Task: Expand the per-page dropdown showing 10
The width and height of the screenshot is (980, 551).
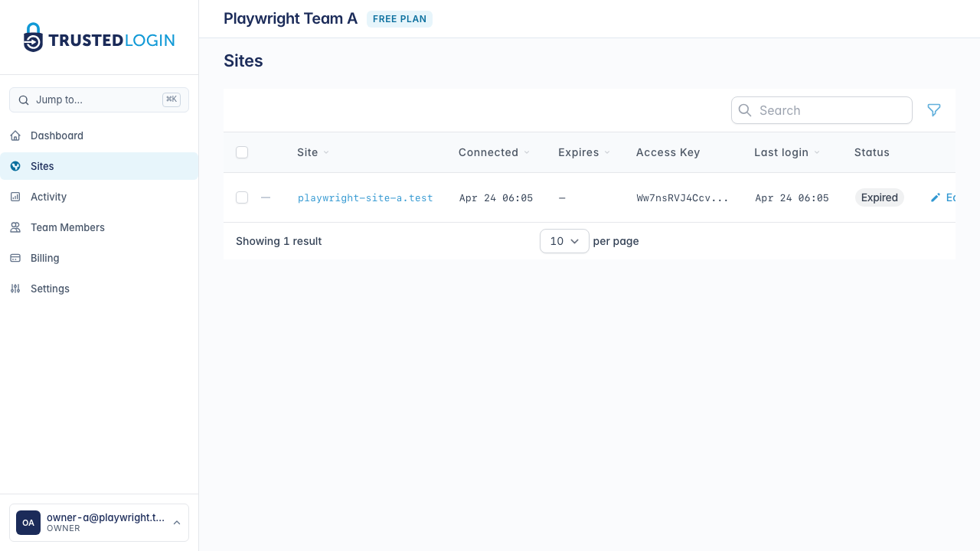Action: pos(564,241)
